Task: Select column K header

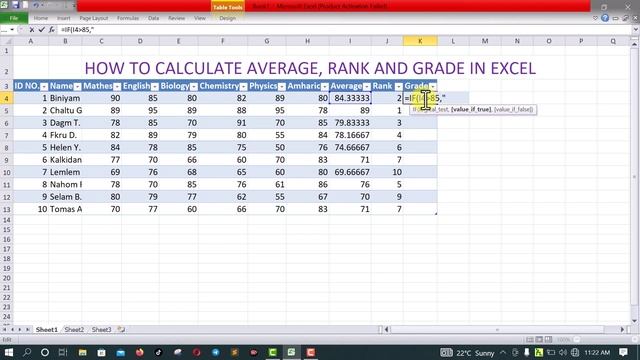Action: pyautogui.click(x=420, y=41)
